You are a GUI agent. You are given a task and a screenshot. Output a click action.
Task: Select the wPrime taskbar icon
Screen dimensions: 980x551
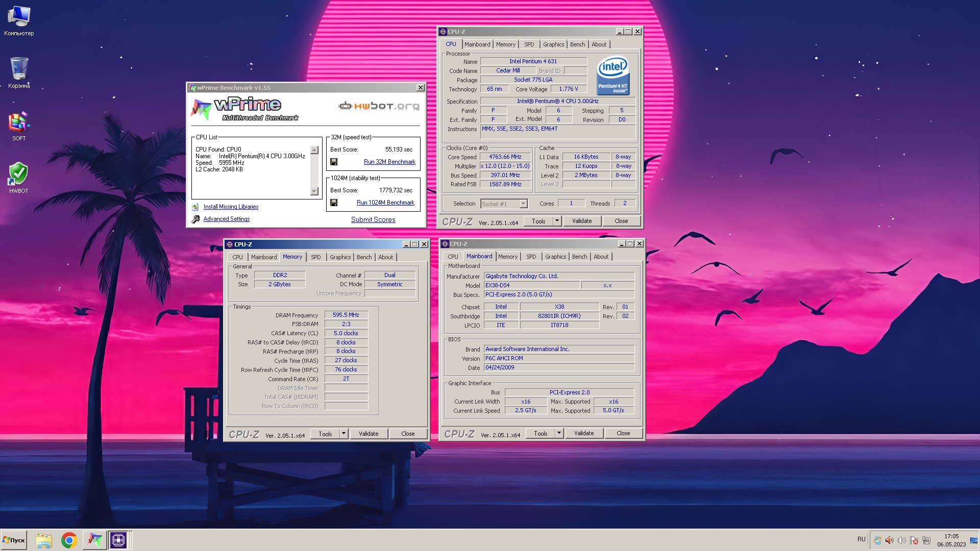tap(94, 540)
